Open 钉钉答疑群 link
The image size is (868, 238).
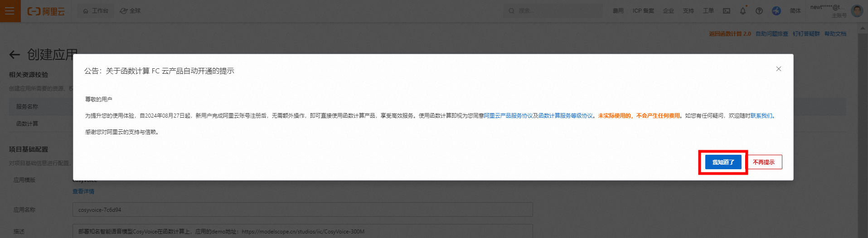pyautogui.click(x=806, y=34)
